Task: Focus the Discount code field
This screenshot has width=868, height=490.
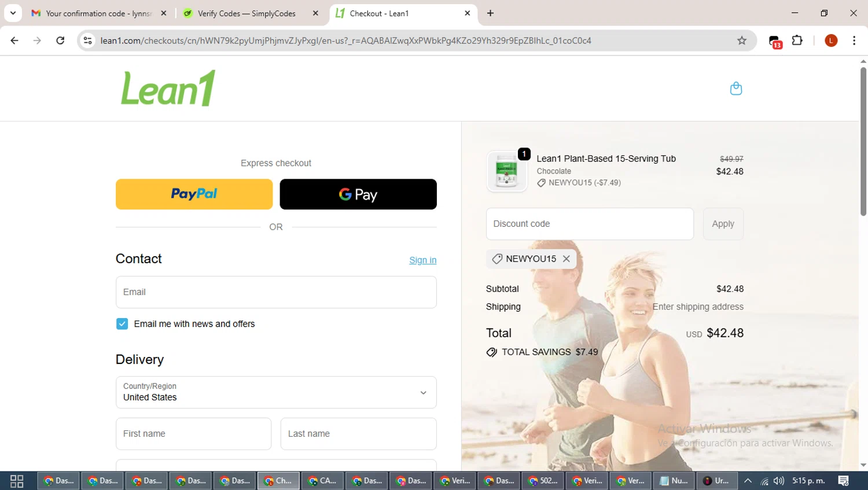Action: (x=590, y=224)
